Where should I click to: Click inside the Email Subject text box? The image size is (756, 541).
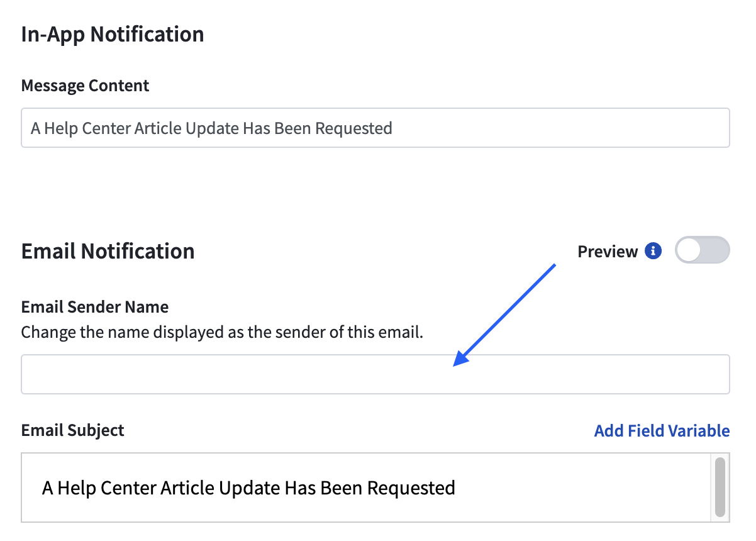coord(366,488)
